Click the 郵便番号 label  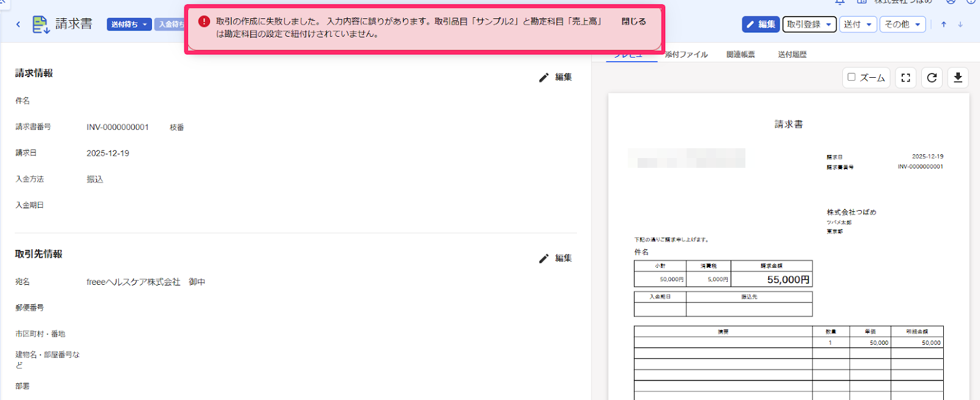tap(29, 308)
